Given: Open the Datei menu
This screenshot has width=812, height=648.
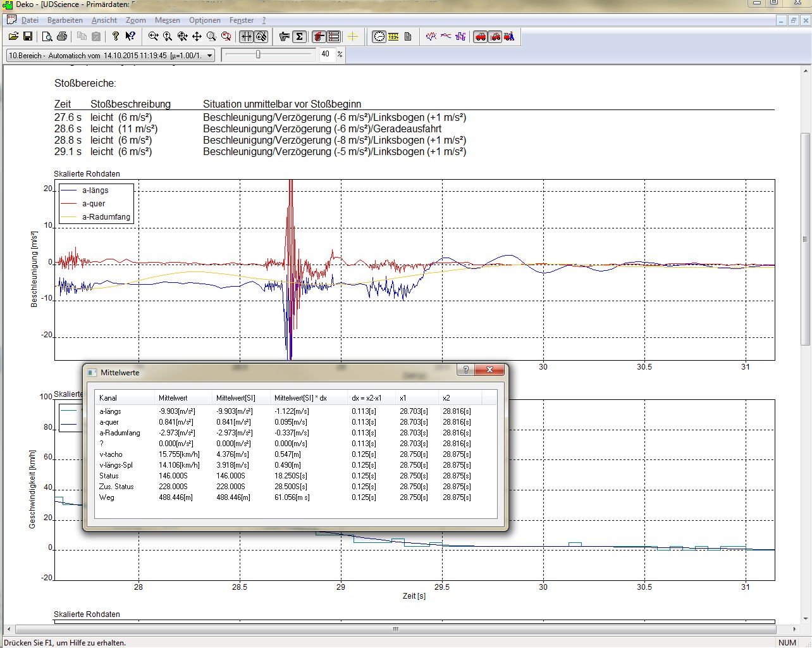Looking at the screenshot, I should tap(30, 20).
